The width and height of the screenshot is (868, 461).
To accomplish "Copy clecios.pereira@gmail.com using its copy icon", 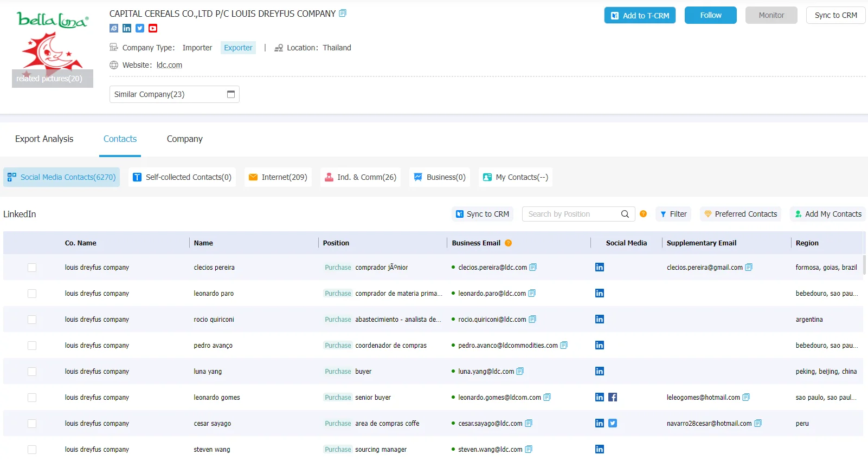I will (749, 267).
